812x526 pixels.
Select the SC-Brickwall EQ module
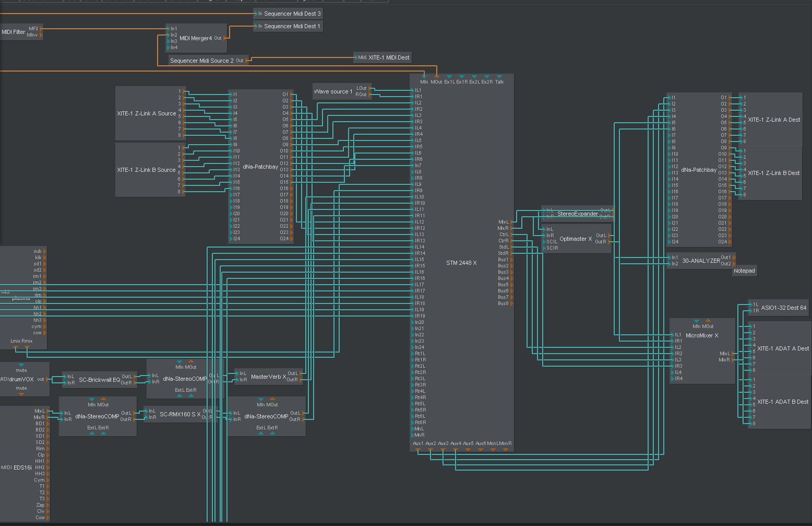tap(99, 380)
